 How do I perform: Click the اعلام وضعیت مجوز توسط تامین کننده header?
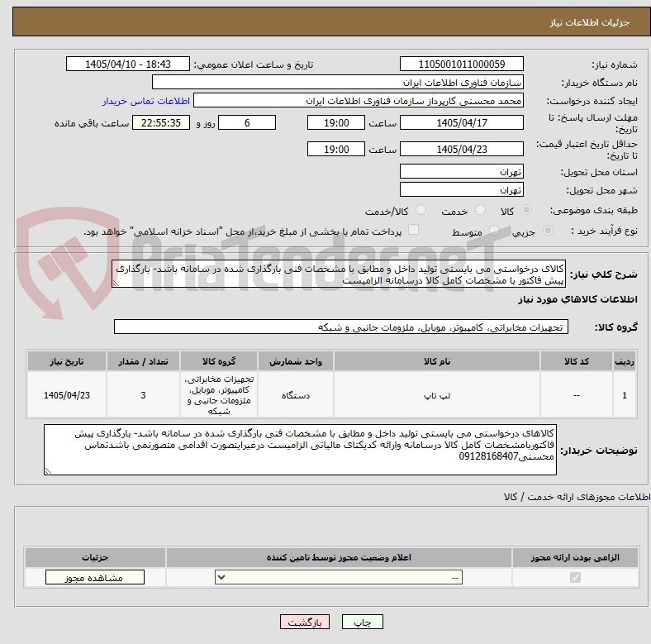[x=339, y=557]
